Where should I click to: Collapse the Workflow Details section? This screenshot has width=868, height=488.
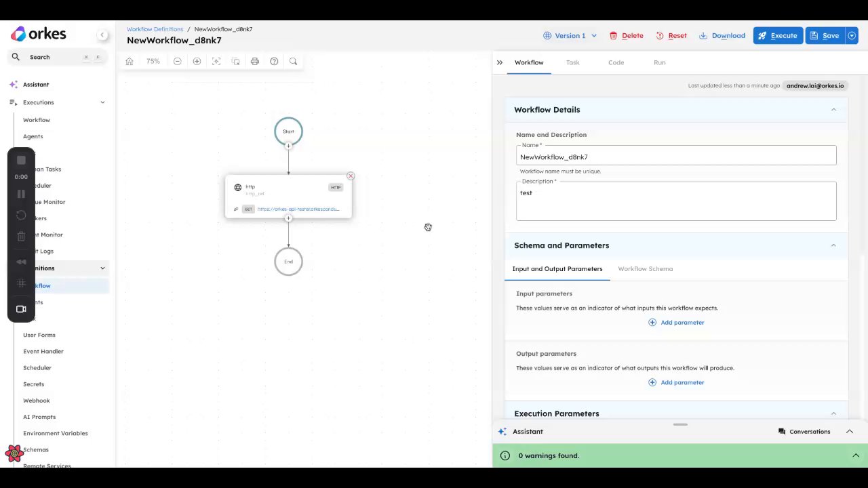click(833, 110)
